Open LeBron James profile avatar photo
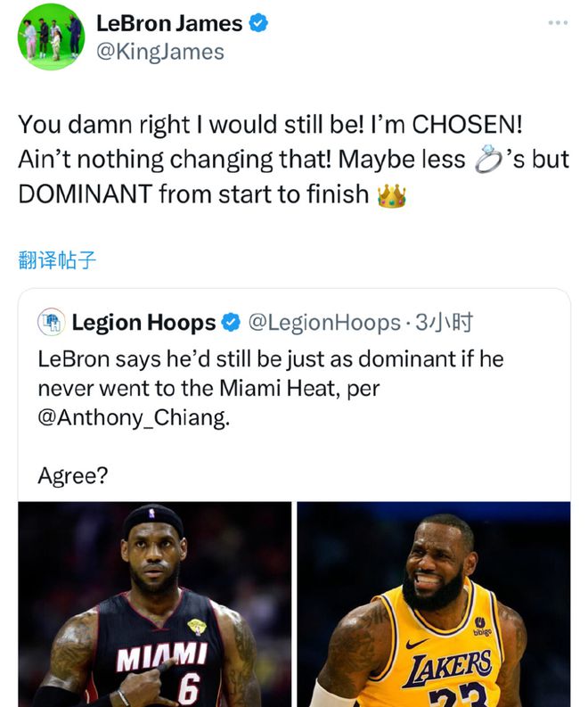This screenshot has width=588, height=707. (49, 37)
